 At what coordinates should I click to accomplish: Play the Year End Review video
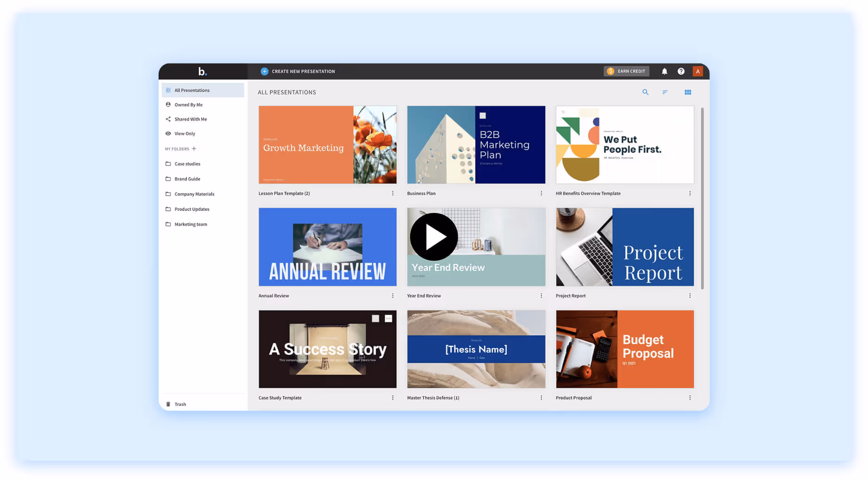pyautogui.click(x=434, y=236)
